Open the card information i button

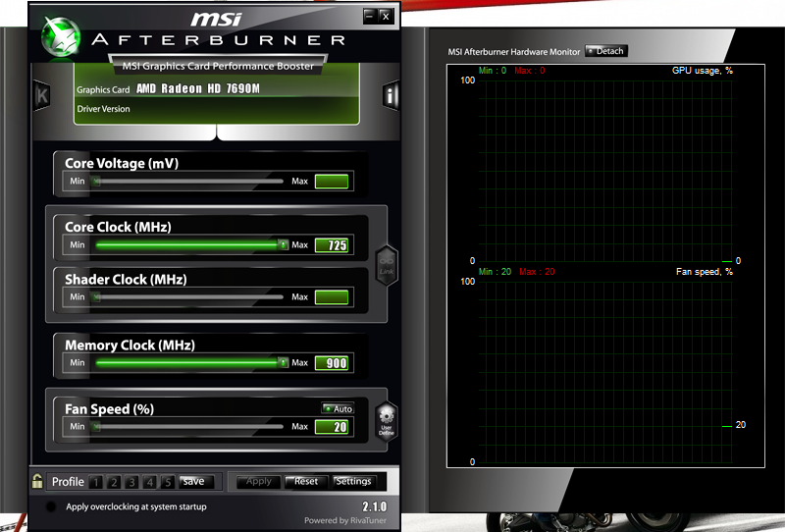click(x=391, y=94)
